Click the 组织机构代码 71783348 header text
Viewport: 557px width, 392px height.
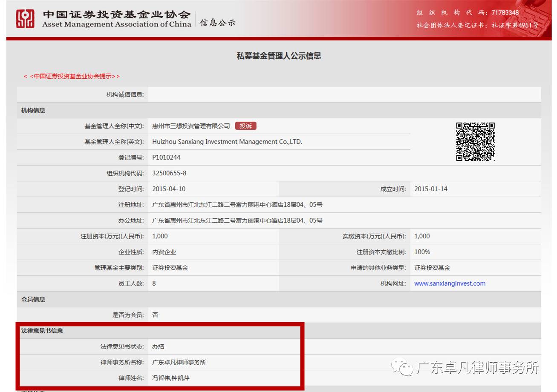point(468,13)
